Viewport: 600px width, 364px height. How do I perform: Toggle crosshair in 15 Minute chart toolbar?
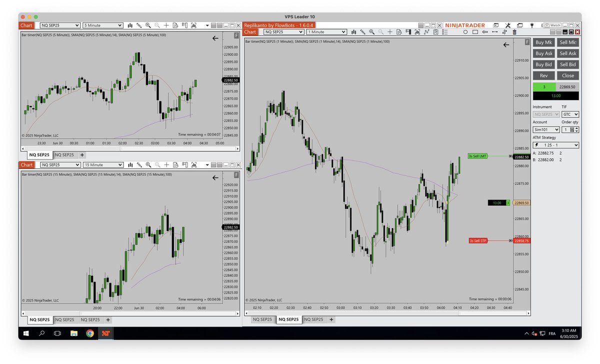[166, 164]
